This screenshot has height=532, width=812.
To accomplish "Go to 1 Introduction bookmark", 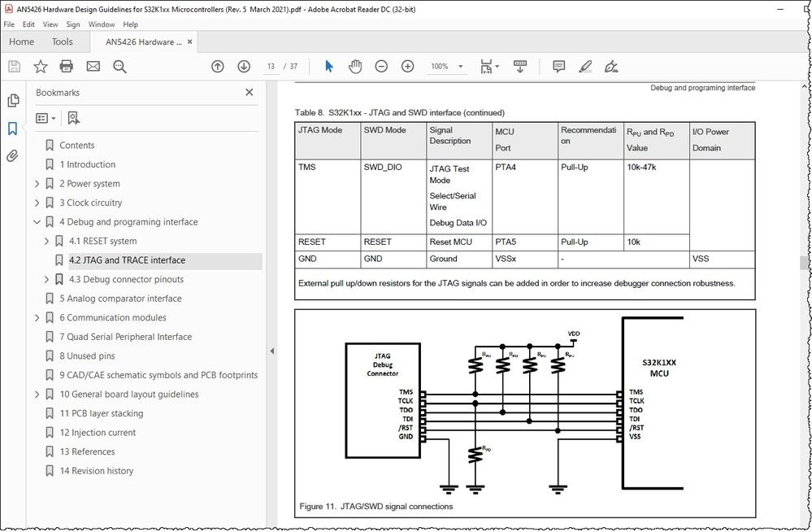I will click(x=87, y=164).
